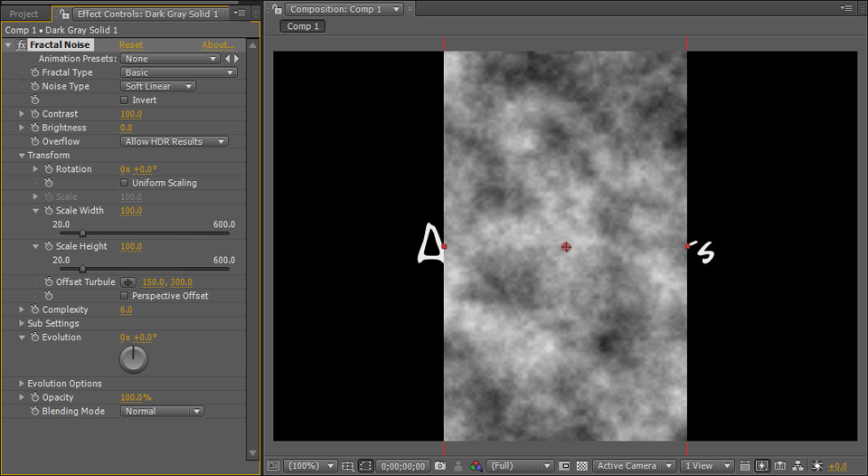Click the Show Channel color circles icon
The image size is (868, 476).
[x=476, y=466]
